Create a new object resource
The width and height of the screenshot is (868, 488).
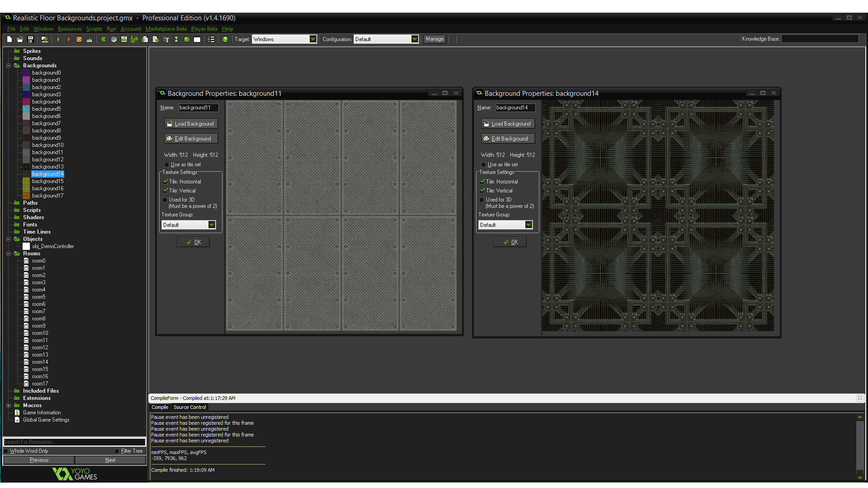(187, 39)
